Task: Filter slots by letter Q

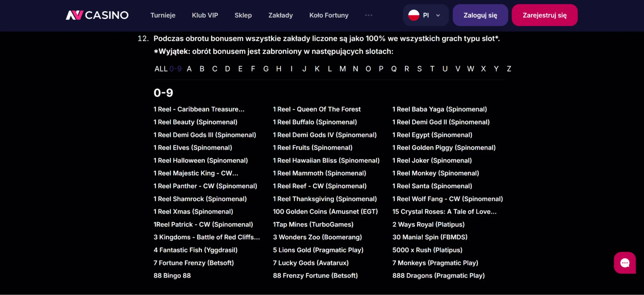Action: pos(394,69)
